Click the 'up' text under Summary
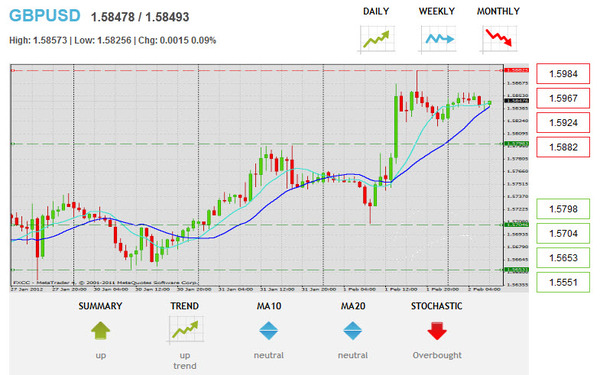600x375 pixels. 101,355
